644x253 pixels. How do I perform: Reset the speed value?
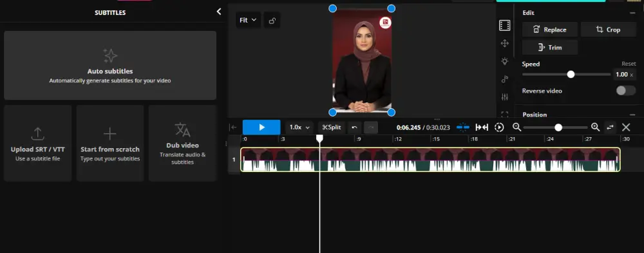coord(629,64)
